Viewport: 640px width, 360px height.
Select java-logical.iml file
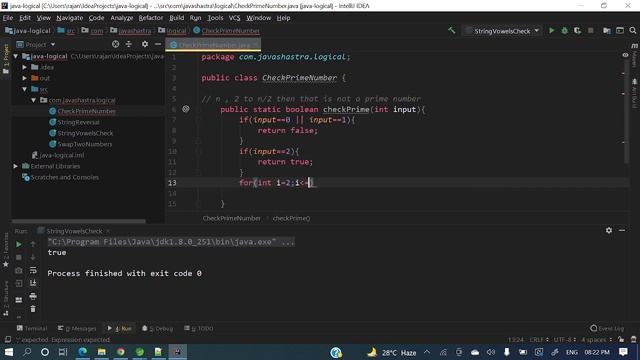coord(62,155)
